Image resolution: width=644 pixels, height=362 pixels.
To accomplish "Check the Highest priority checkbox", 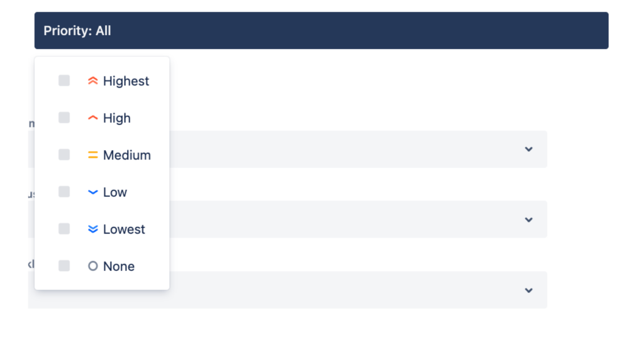I will click(x=64, y=80).
